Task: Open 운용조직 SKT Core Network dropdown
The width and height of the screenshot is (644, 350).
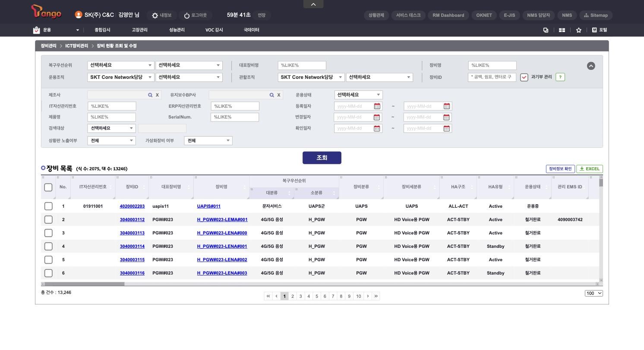Action: coord(120,77)
